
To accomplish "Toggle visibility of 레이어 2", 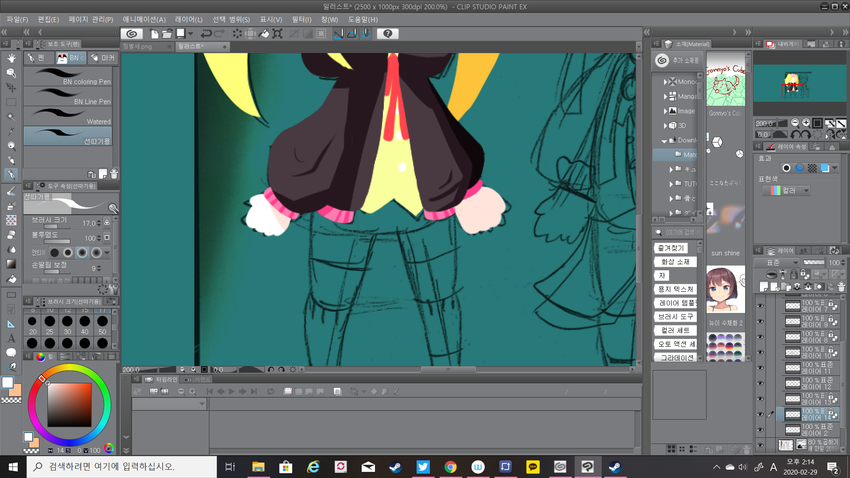I will [x=761, y=430].
